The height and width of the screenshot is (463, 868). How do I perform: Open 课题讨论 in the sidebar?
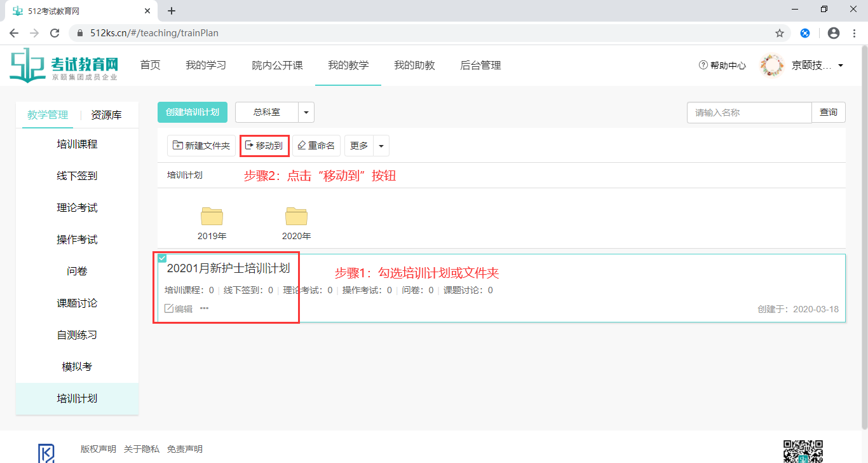pos(77,303)
